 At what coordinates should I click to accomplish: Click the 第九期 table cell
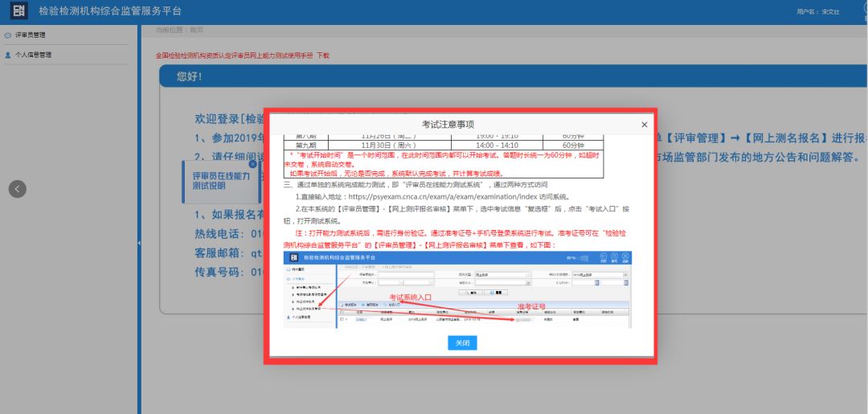(x=305, y=146)
